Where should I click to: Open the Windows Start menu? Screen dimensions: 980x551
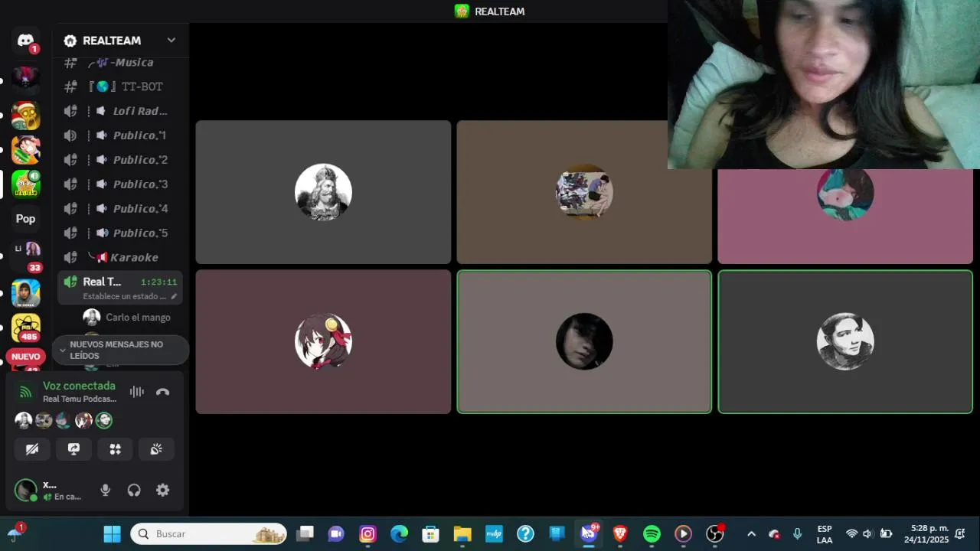pyautogui.click(x=112, y=533)
